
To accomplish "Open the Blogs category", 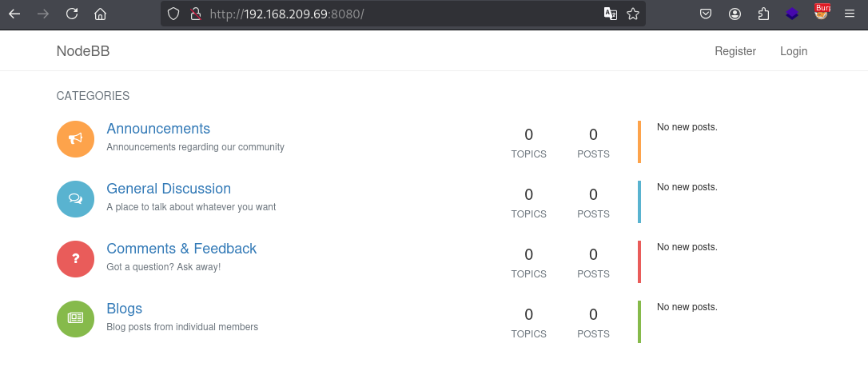I will [x=124, y=308].
